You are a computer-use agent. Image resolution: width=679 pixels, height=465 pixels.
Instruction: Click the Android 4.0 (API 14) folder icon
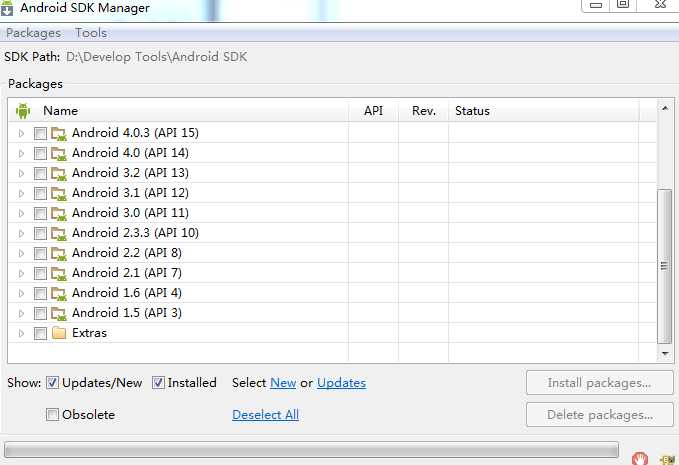(x=58, y=153)
